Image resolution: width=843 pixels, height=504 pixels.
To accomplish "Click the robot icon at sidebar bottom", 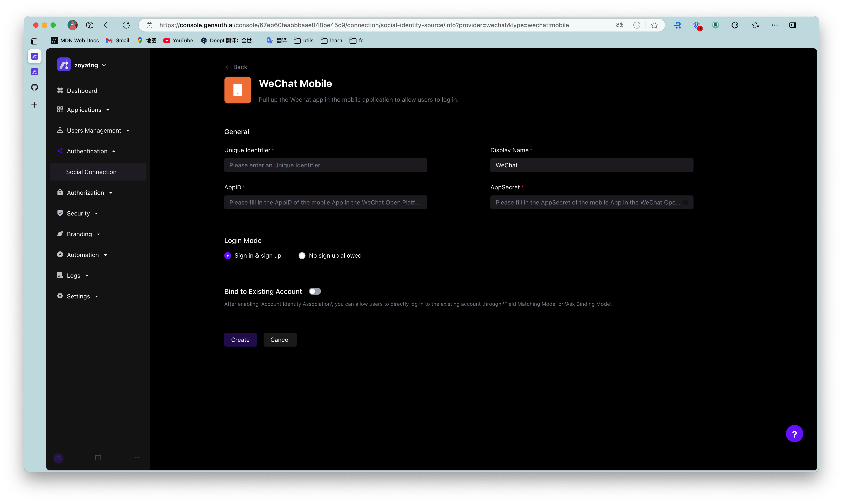I will click(59, 458).
